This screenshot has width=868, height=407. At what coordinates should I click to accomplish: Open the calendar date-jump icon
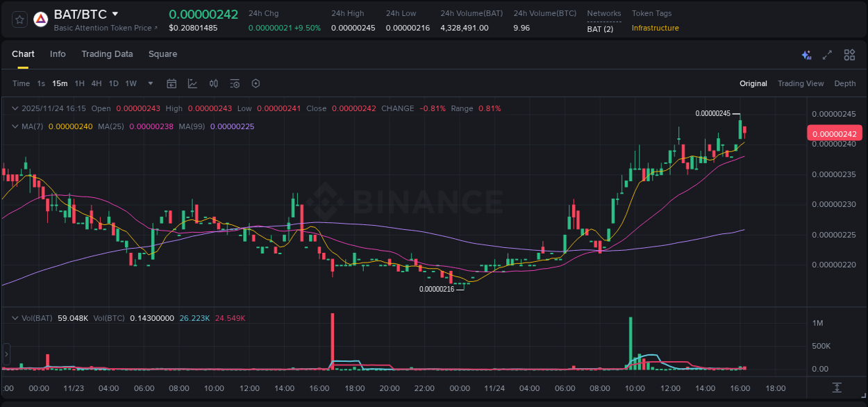point(172,83)
